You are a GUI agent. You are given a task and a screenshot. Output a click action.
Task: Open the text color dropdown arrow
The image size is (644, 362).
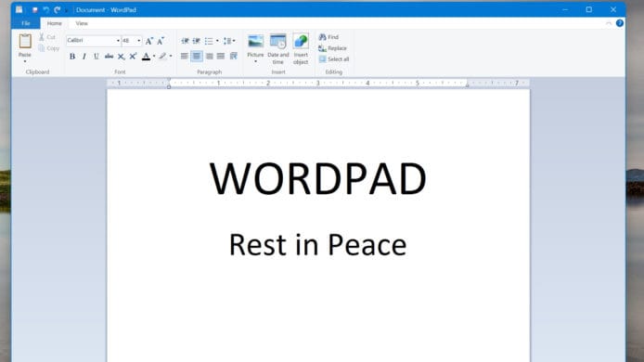point(154,57)
